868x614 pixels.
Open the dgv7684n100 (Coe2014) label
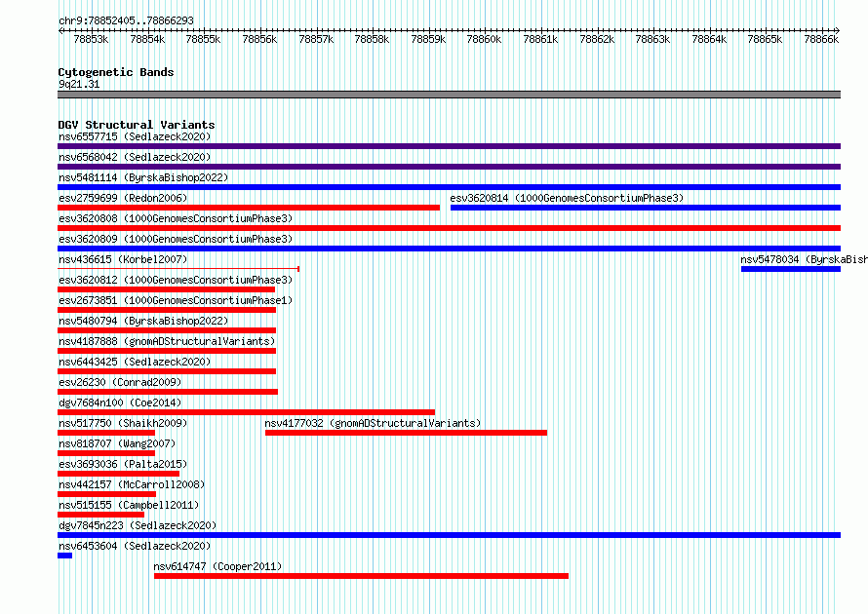pos(120,403)
